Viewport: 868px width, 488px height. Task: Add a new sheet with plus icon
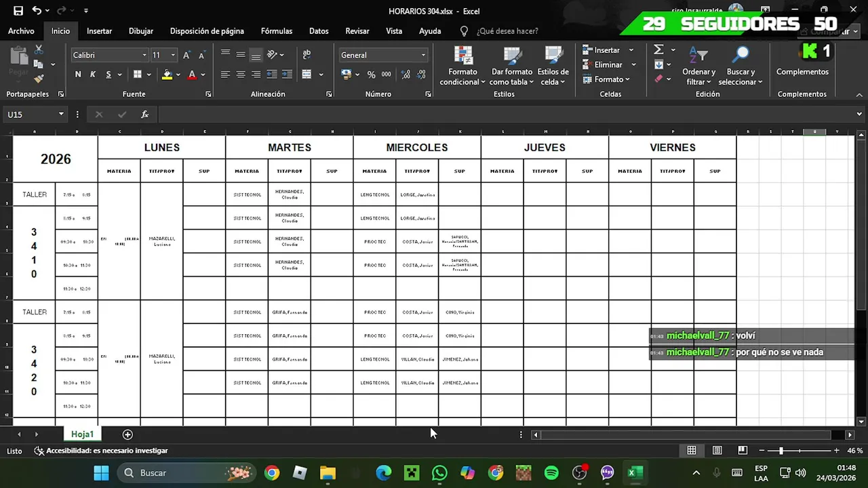pyautogui.click(x=127, y=434)
